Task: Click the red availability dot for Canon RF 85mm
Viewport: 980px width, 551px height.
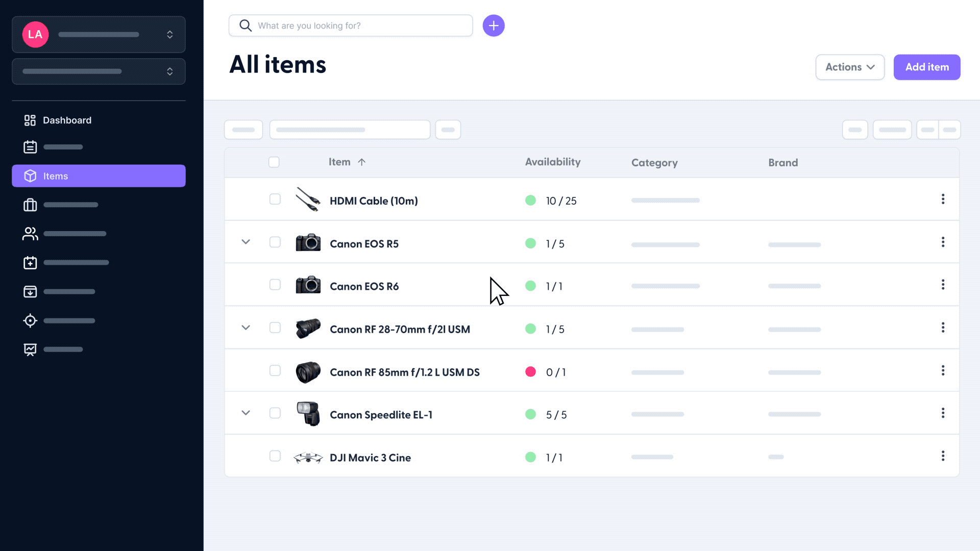Action: pyautogui.click(x=531, y=371)
